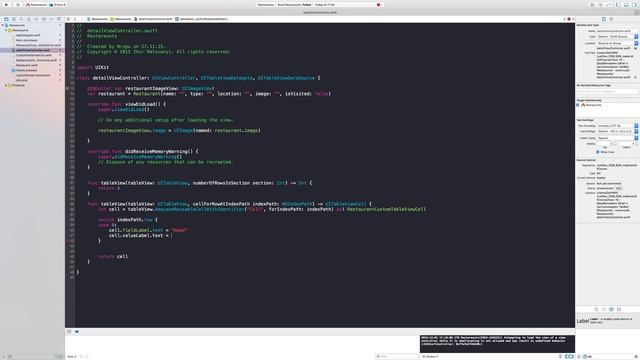Stop the running task
This screenshot has height=360, width=640.
pyautogui.click(x=18, y=4)
